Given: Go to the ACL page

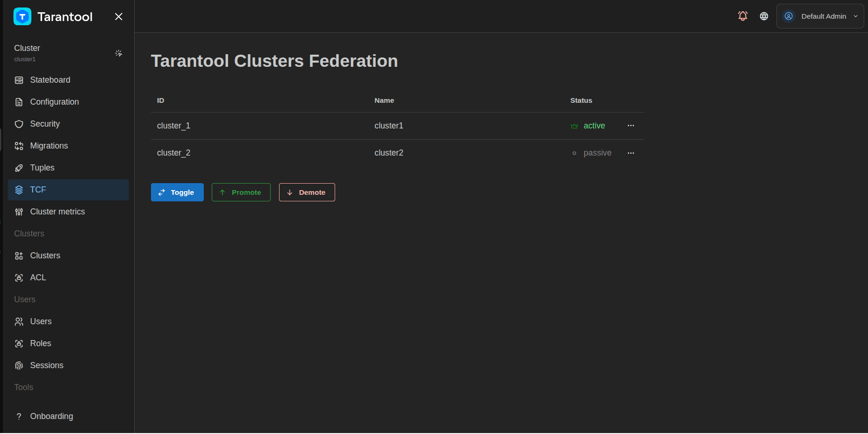Looking at the screenshot, I should pyautogui.click(x=68, y=277).
